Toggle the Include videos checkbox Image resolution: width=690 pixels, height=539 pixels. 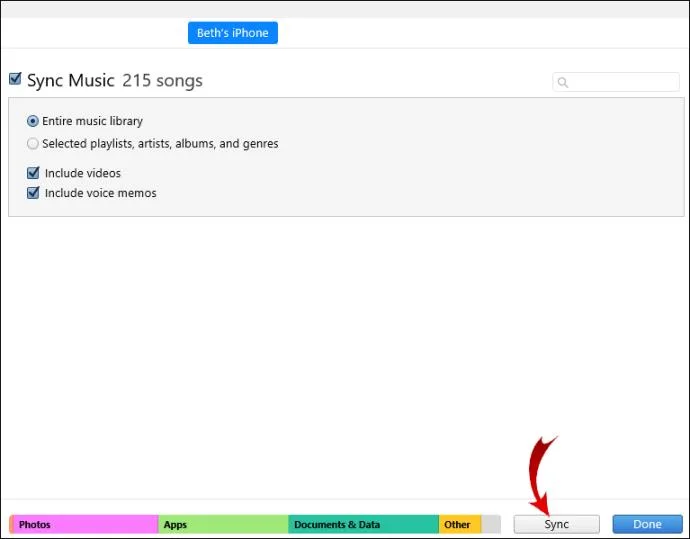click(33, 173)
